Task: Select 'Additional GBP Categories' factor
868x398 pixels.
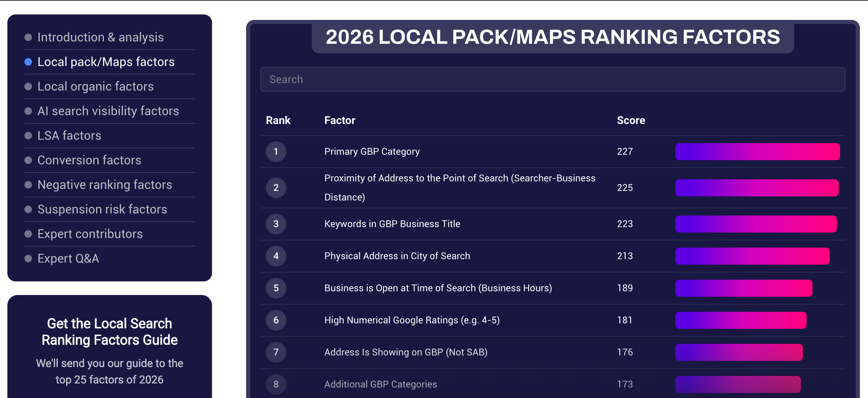Action: click(380, 384)
